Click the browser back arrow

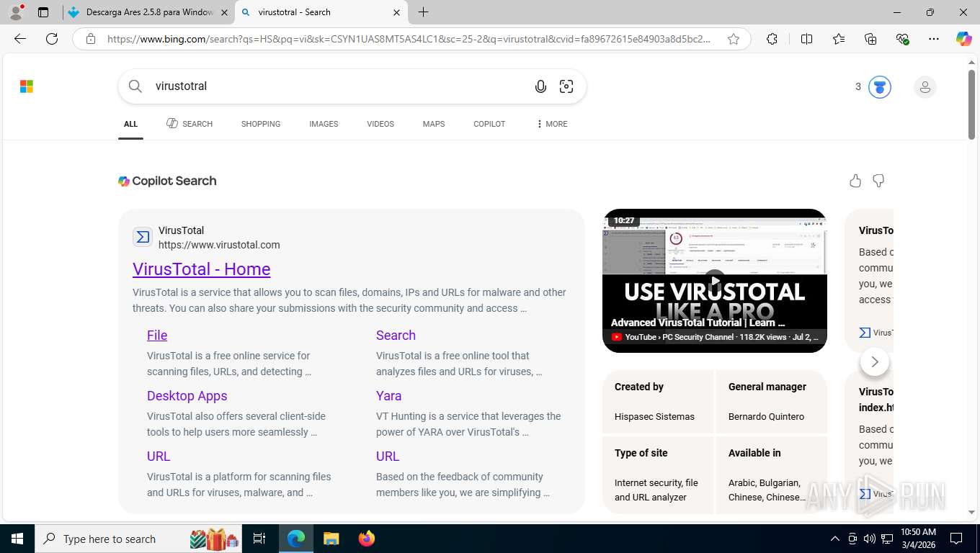[x=20, y=39]
